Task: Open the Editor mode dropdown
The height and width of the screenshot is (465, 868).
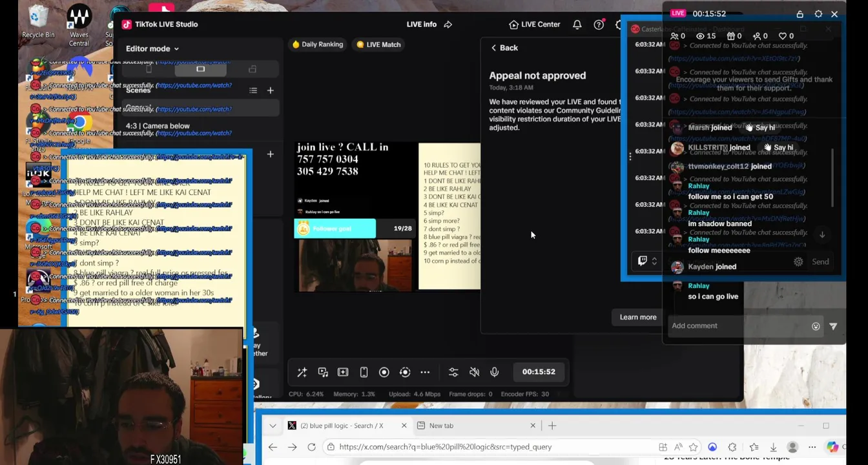Action: click(152, 48)
